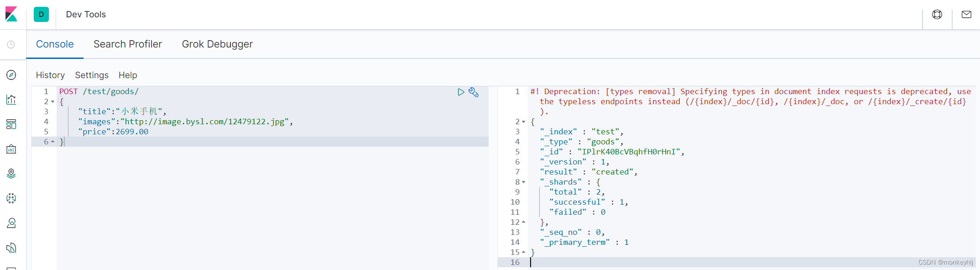This screenshot has width=980, height=270.
Task: Toggle fold arrow at output line 12
Action: click(x=524, y=222)
